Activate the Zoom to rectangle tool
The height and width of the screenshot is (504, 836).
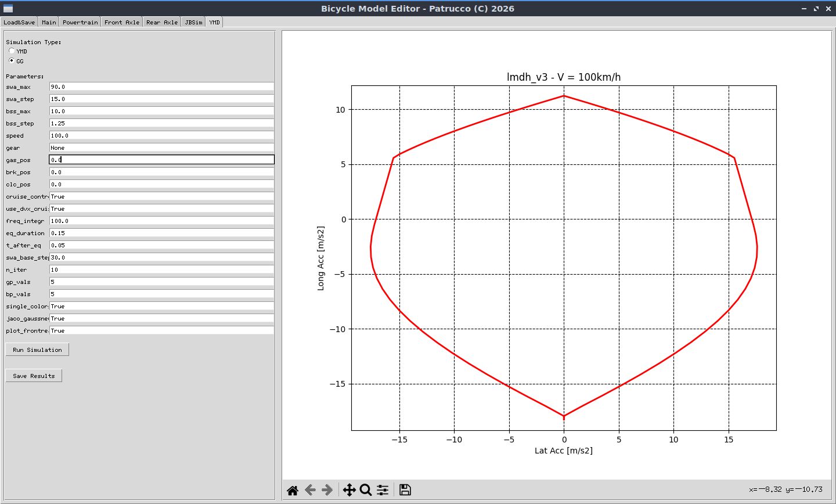point(366,490)
